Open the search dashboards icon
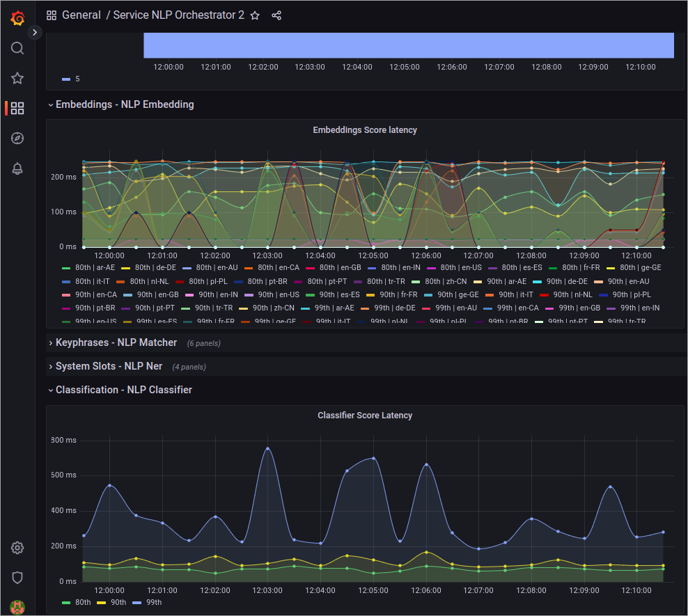The image size is (688, 616). [x=17, y=48]
